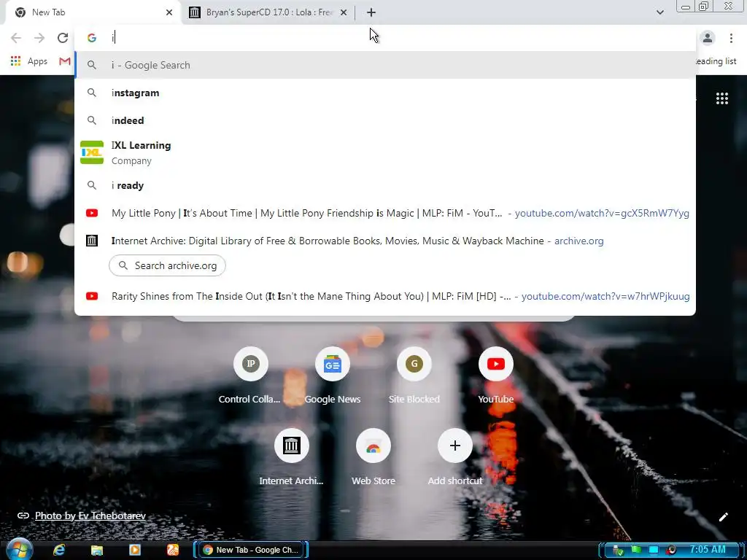Launch Internet Explorer from the taskbar

pos(59,550)
